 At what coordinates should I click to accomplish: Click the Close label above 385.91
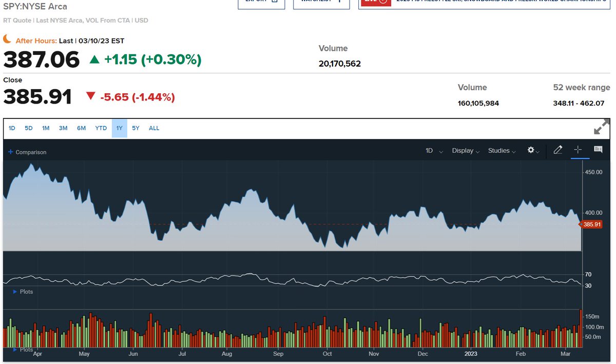pos(13,80)
